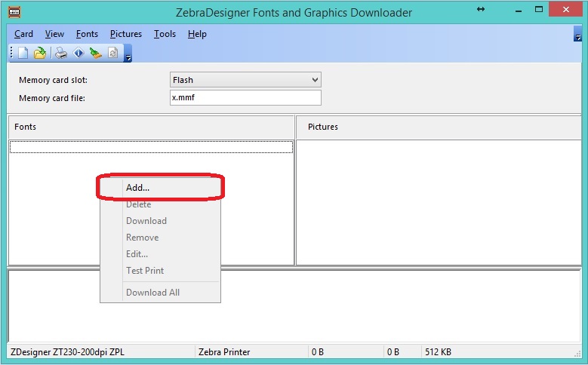This screenshot has width=588, height=365.
Task: Minimize the ZebraDesigner Downloader window
Action: pos(519,10)
